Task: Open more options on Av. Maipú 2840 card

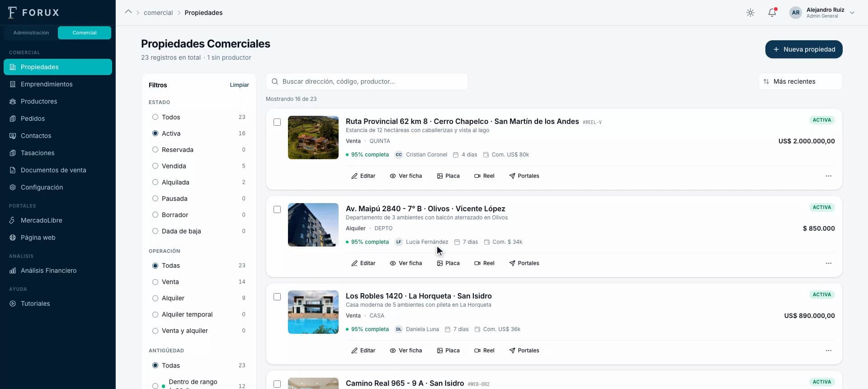Action: (x=828, y=263)
